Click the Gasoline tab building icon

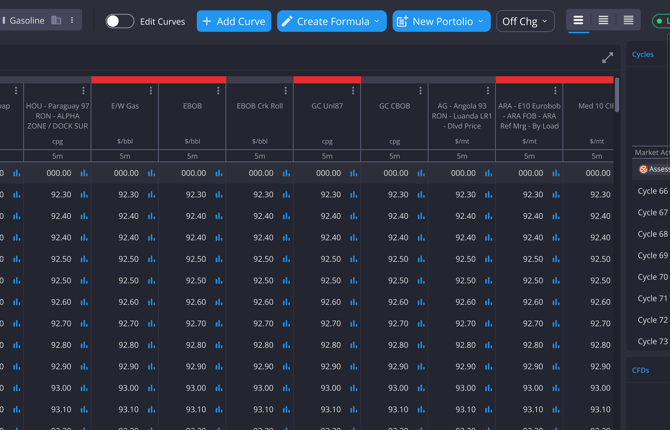[56, 20]
